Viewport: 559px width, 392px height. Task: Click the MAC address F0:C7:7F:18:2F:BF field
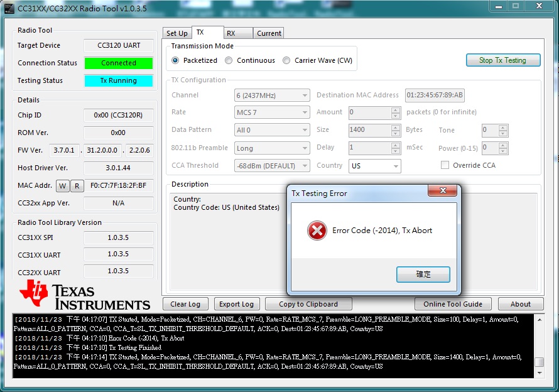(x=118, y=185)
